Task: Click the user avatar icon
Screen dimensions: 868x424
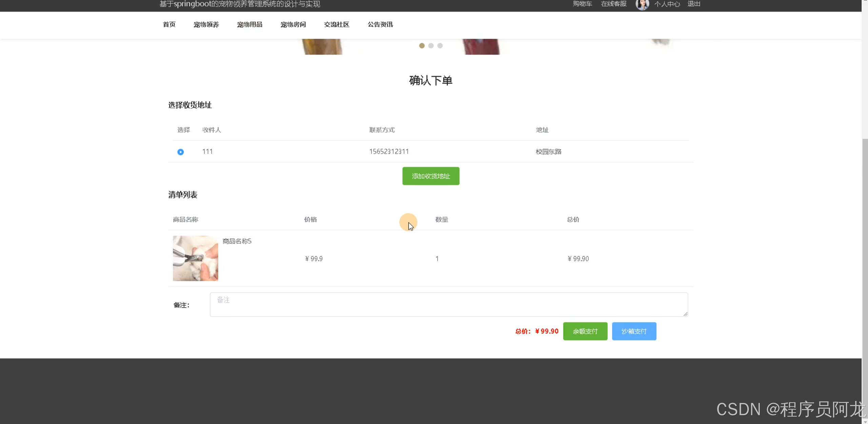Action: 642,4
